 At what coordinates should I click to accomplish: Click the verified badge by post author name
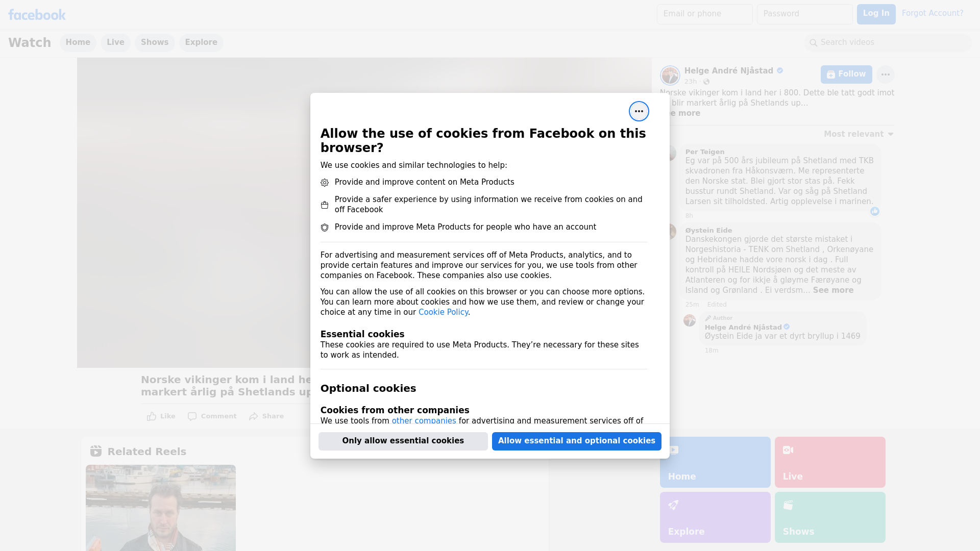tap(780, 71)
